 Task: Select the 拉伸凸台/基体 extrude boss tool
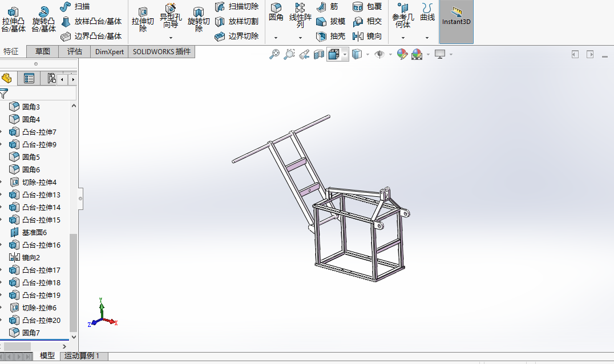(x=13, y=19)
